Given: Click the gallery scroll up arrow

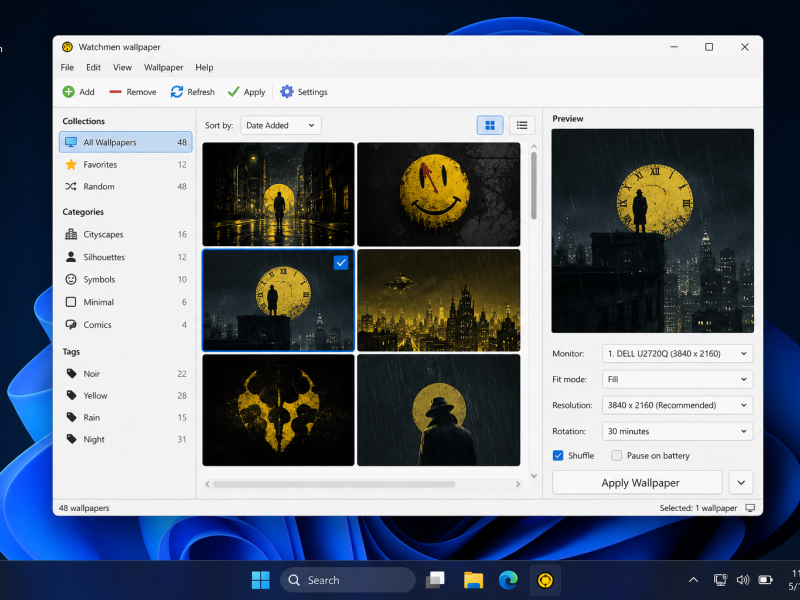Looking at the screenshot, I should tap(534, 147).
